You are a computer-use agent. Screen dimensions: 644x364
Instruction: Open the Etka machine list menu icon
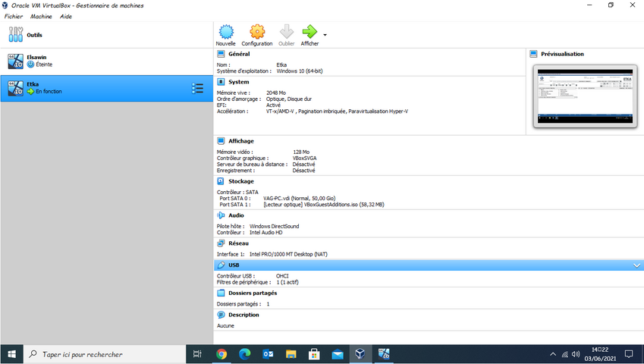[x=197, y=88]
